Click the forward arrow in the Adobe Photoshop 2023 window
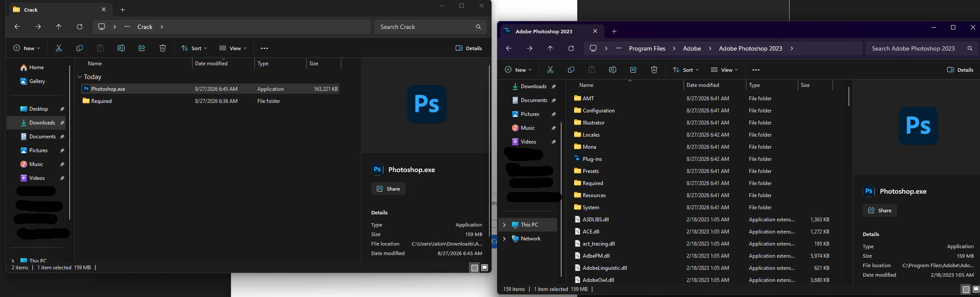Image resolution: width=980 pixels, height=297 pixels. pyautogui.click(x=530, y=48)
